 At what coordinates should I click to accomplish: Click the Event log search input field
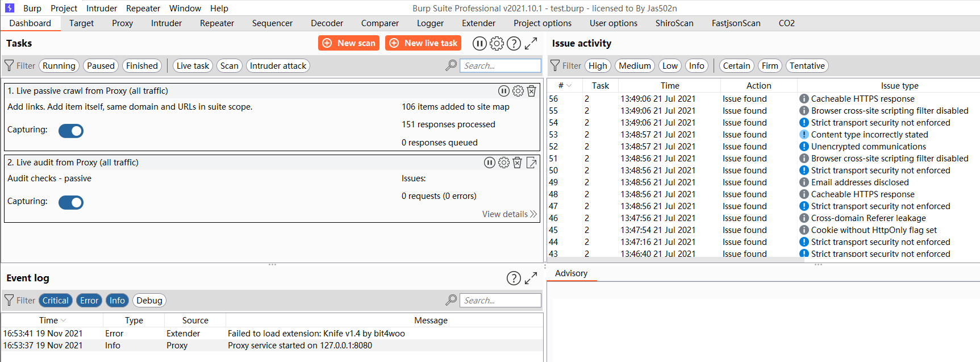501,301
